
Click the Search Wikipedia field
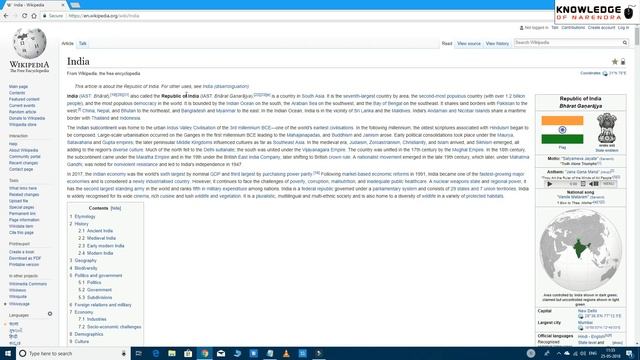pyautogui.click(x=567, y=42)
